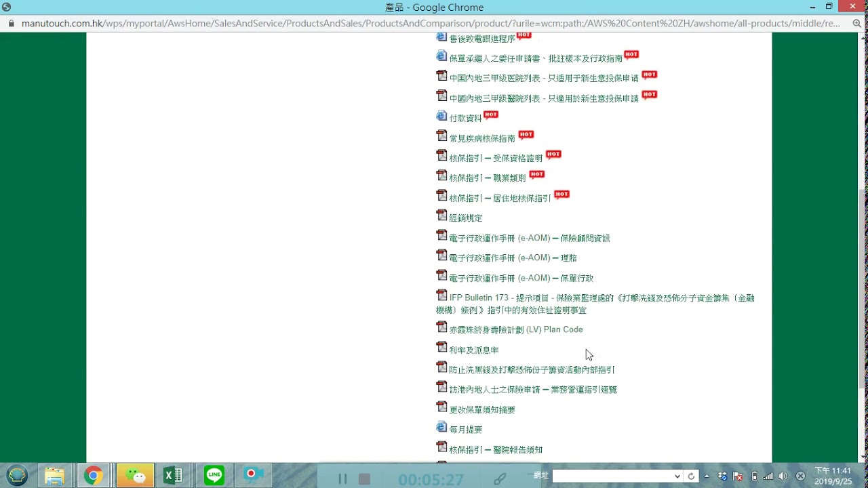Viewport: 868px width, 488px height.
Task: Open e-AOM 保單行政 manual link
Action: 521,278
